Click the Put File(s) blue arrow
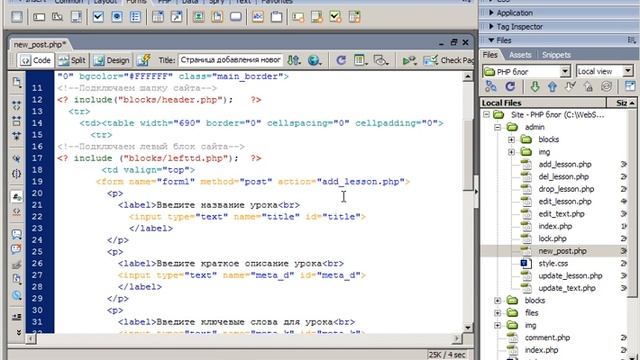 tap(552, 87)
